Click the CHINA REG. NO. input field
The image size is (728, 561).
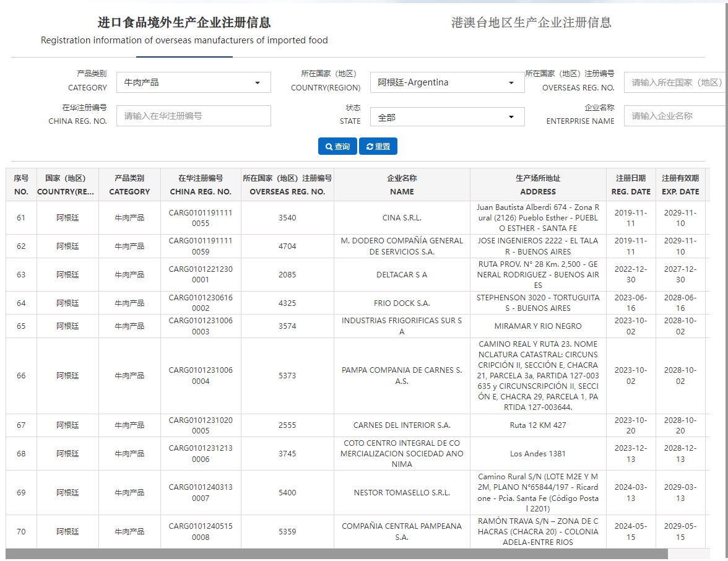point(194,116)
